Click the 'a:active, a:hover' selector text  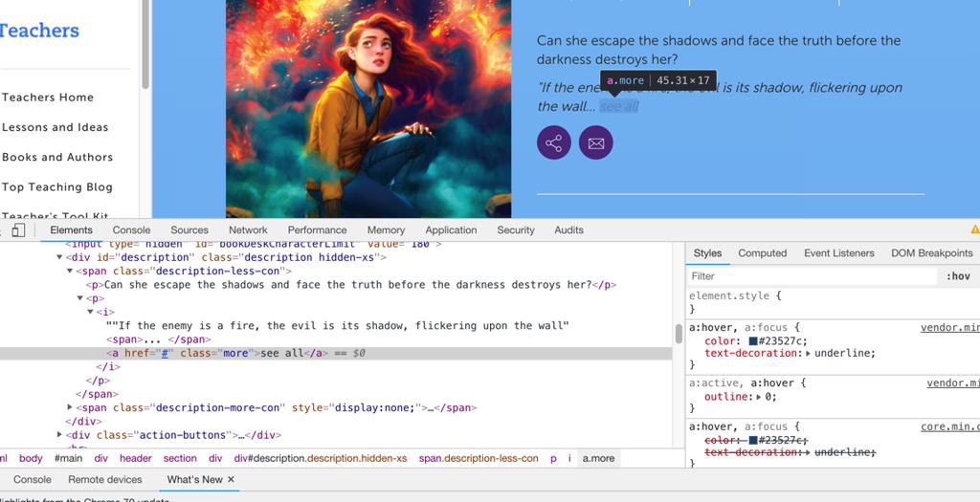pos(742,382)
